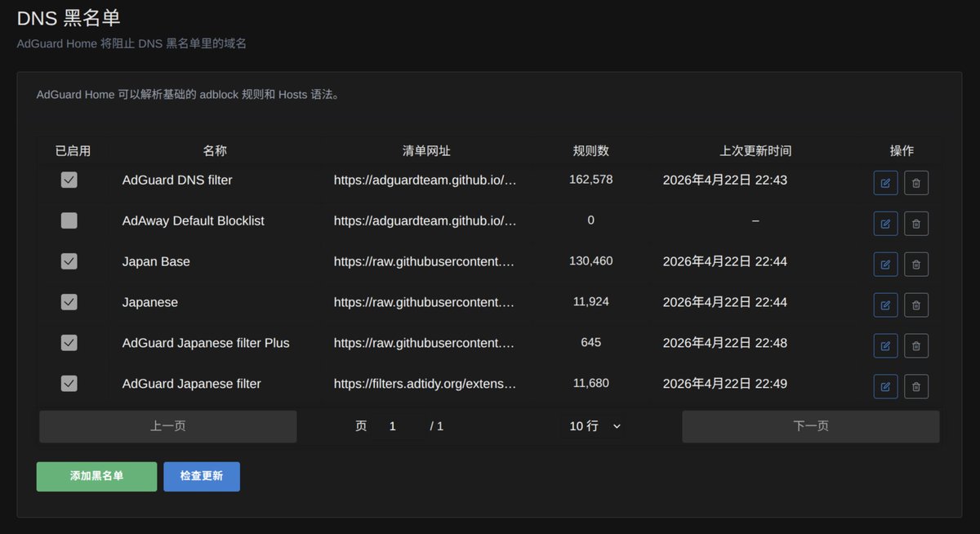Edit AdGuard Japanese filter Plus
This screenshot has width=980, height=534.
(x=885, y=346)
